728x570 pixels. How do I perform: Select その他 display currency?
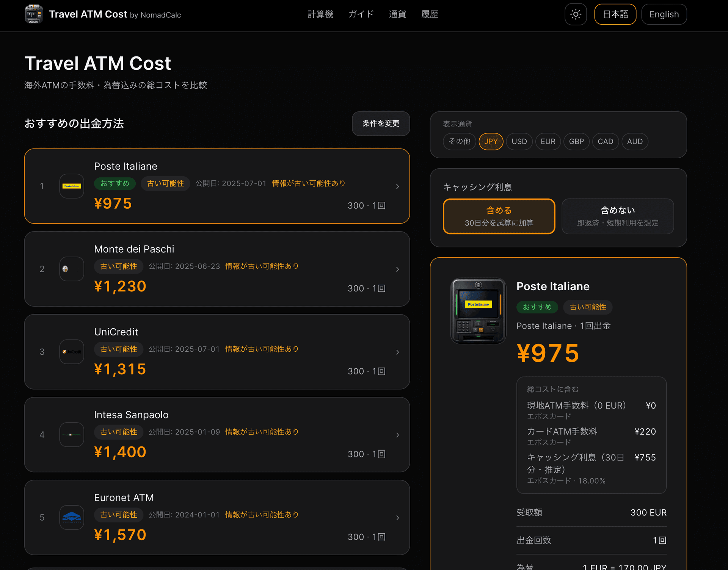pos(459,141)
